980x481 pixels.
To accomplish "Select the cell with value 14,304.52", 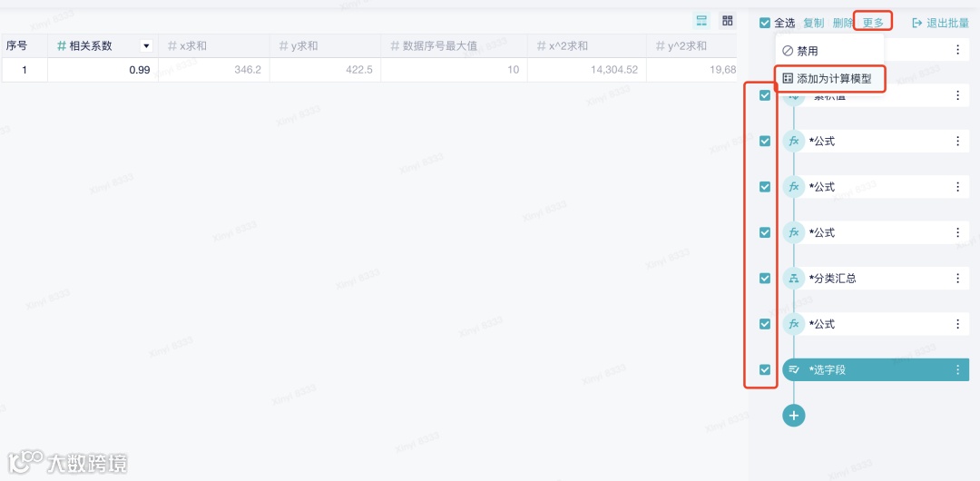I will pos(587,70).
